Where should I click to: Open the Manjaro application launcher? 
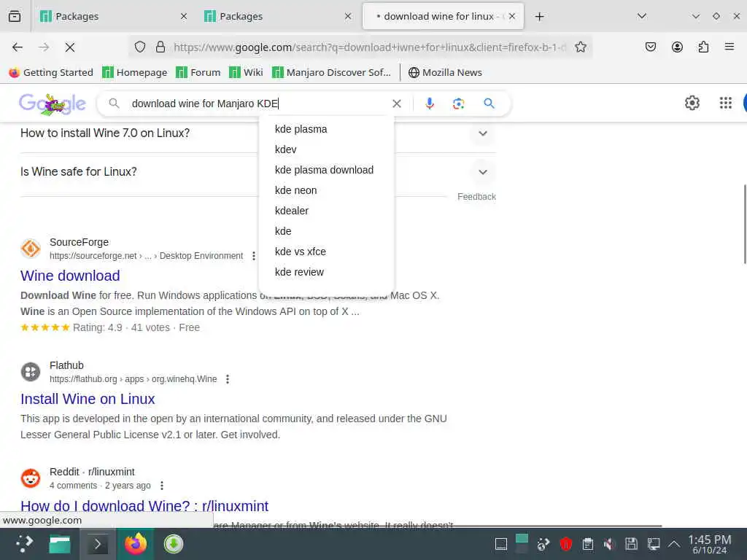[x=24, y=544]
